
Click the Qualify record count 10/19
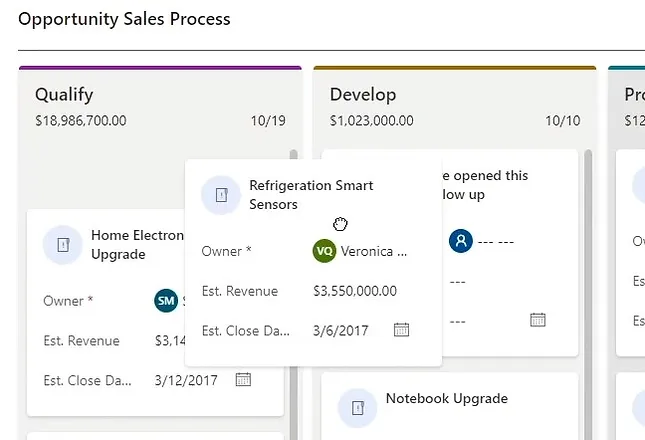coord(268,120)
